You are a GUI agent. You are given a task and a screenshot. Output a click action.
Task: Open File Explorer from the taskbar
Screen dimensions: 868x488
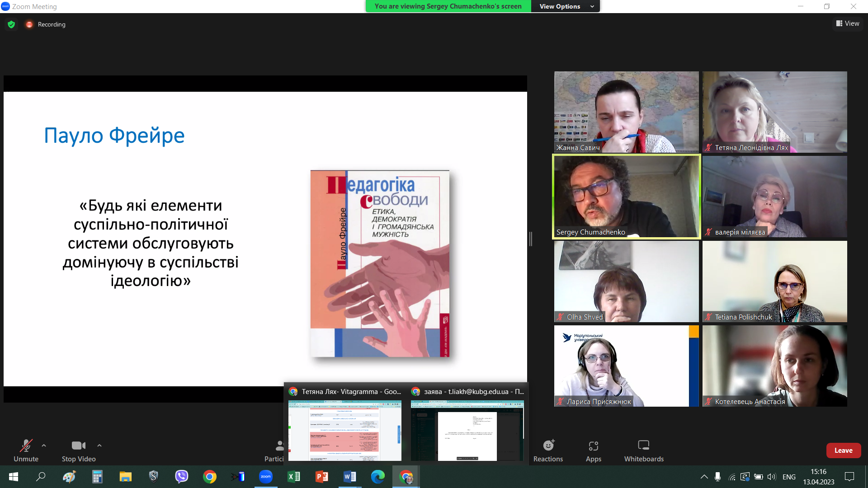(x=125, y=477)
